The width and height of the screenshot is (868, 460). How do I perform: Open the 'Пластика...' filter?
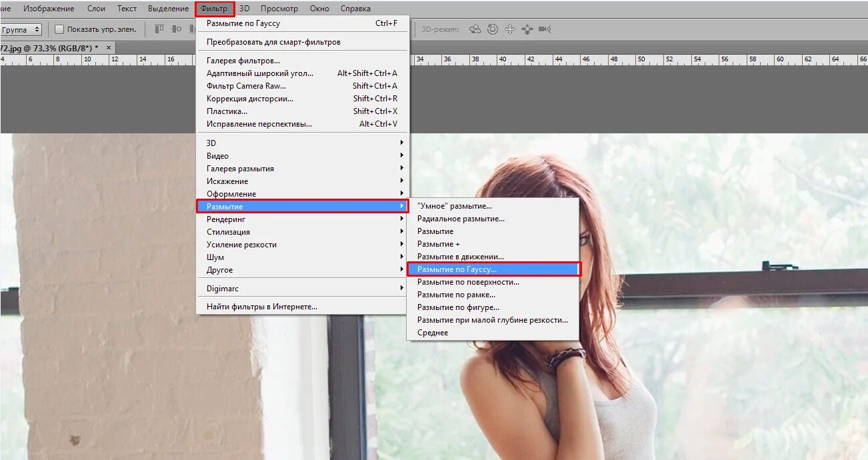point(303,111)
